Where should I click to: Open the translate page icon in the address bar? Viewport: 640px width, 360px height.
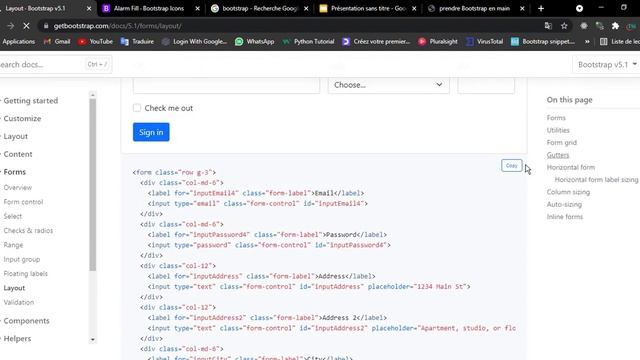(x=548, y=26)
